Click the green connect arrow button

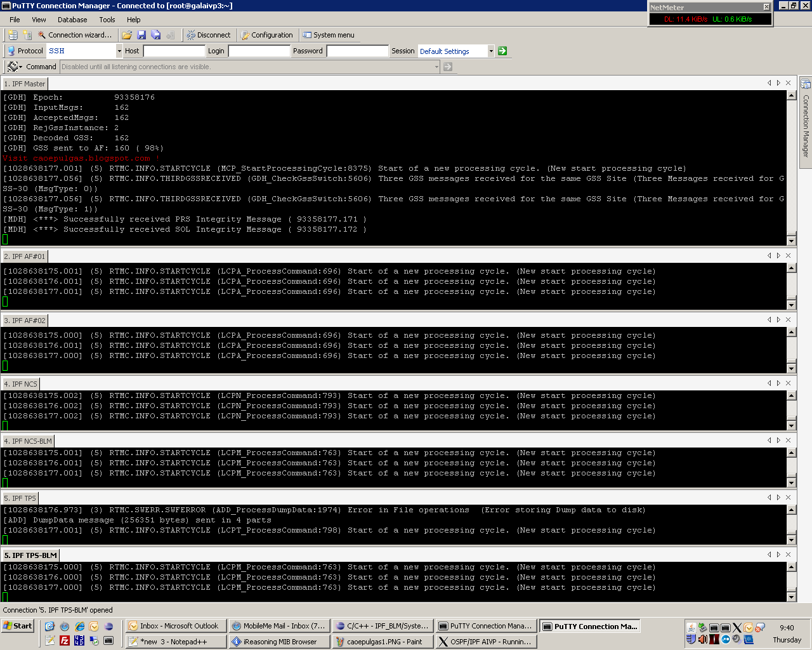[x=502, y=51]
